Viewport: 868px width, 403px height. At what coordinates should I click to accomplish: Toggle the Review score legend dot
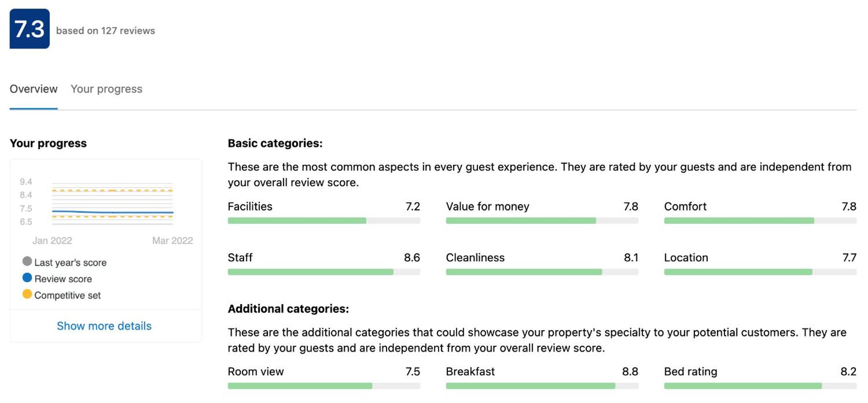(x=27, y=278)
